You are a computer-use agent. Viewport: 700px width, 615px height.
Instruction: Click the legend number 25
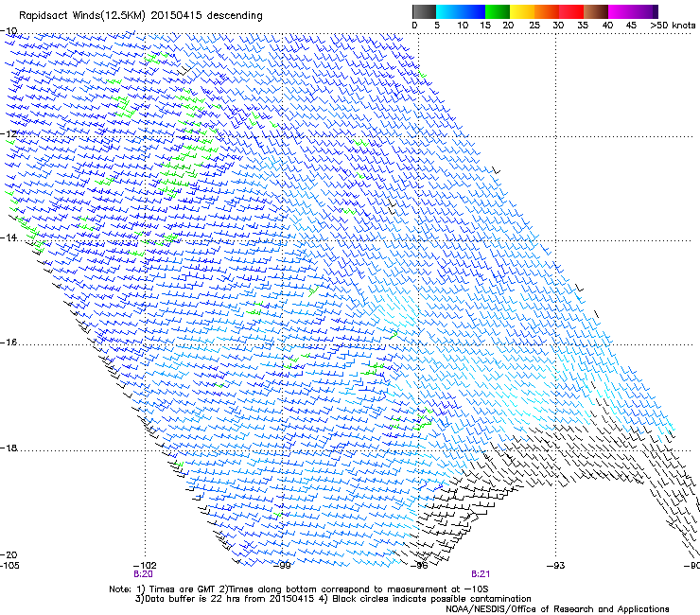534,26
